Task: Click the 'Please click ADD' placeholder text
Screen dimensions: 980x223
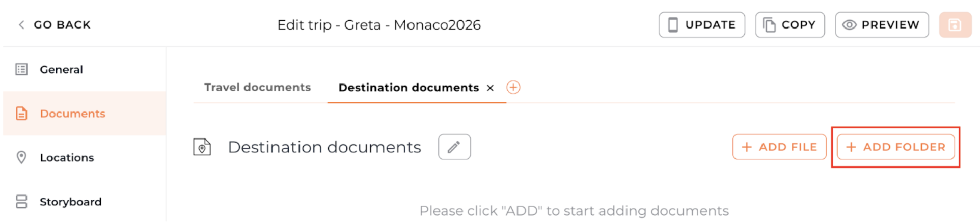Action: 574,211
